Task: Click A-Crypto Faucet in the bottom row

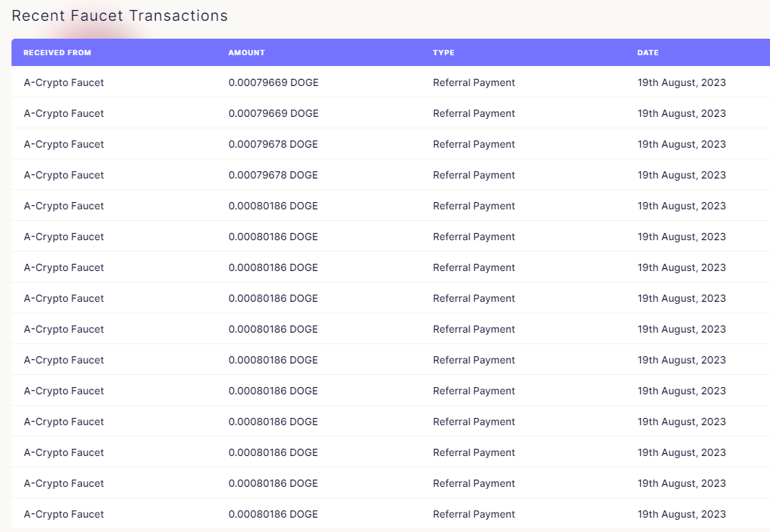Action: tap(64, 514)
